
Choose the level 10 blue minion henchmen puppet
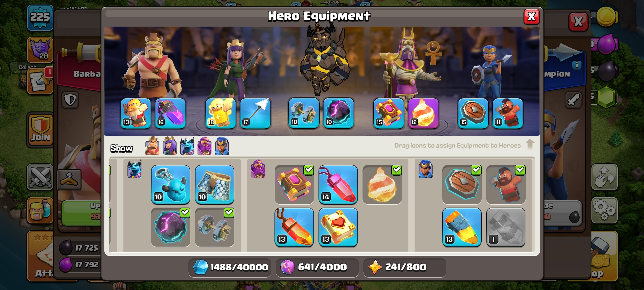click(170, 184)
